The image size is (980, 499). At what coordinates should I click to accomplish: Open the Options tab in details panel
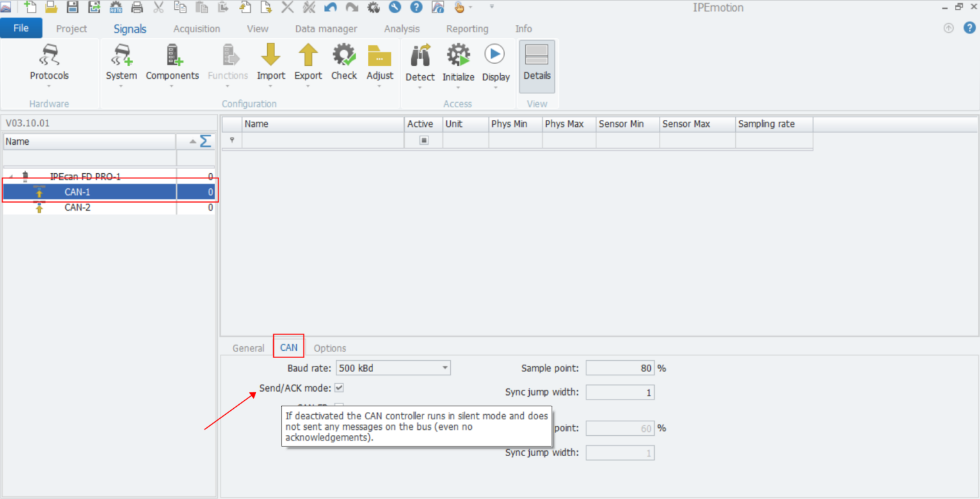[330, 348]
